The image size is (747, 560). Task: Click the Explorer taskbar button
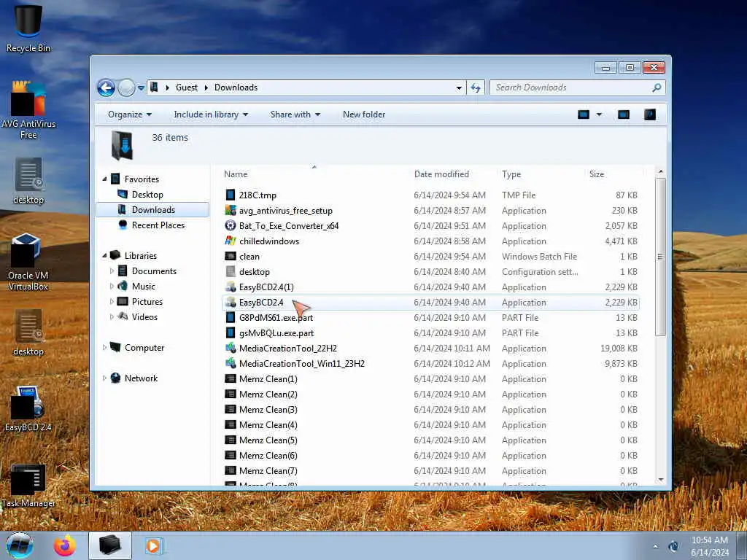pos(110,545)
